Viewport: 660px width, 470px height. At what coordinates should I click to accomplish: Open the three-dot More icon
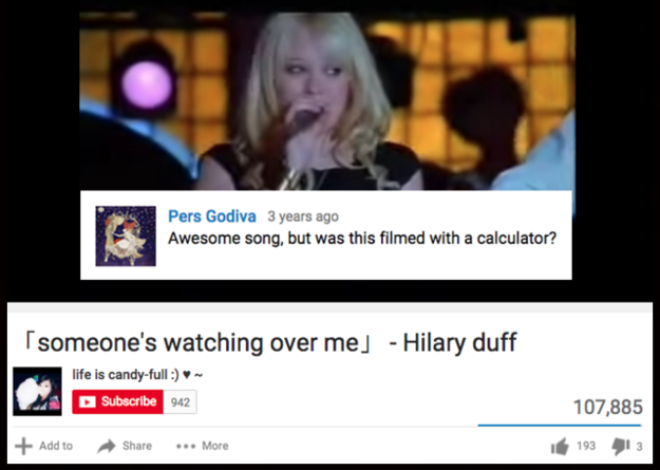click(x=186, y=446)
